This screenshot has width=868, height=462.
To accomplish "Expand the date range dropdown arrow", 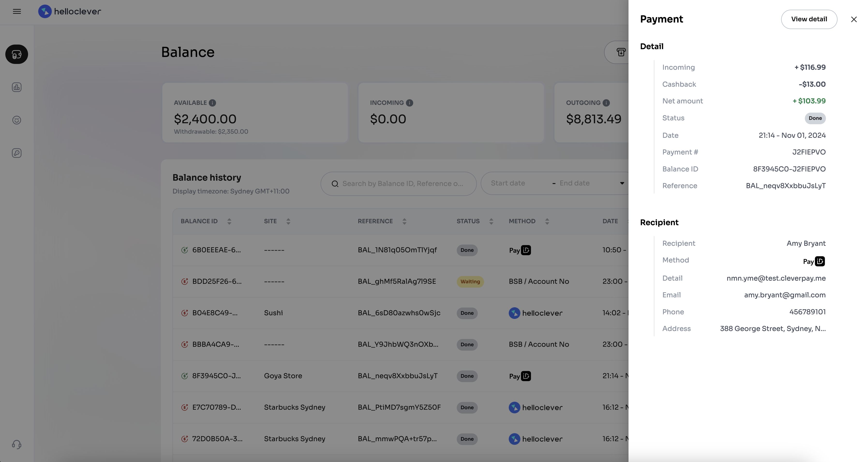I will pyautogui.click(x=622, y=184).
